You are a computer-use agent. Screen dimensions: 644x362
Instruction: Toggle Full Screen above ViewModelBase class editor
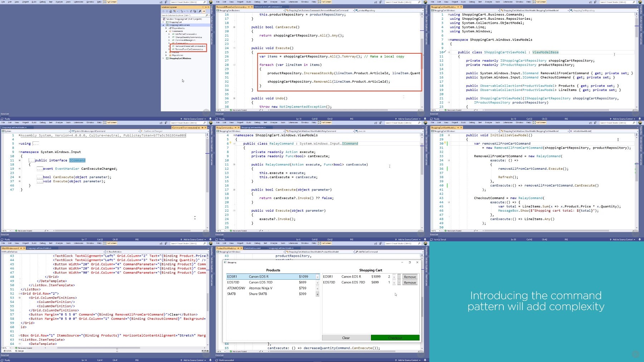540,2
